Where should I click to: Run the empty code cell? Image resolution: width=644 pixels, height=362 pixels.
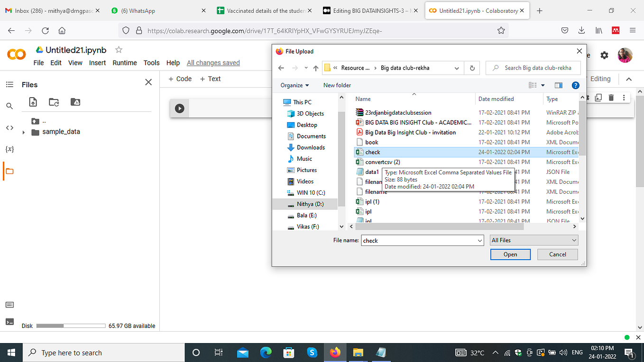pyautogui.click(x=179, y=108)
